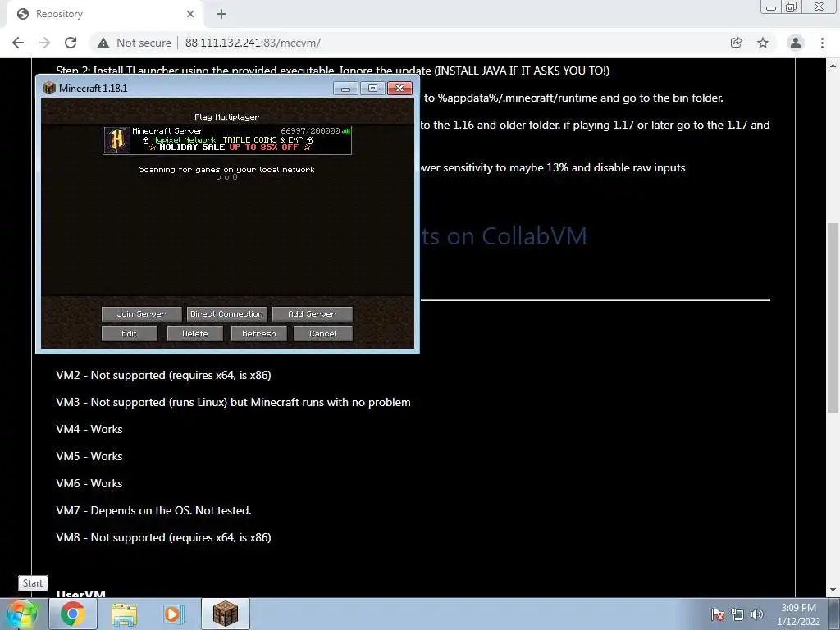The height and width of the screenshot is (630, 840).
Task: Click the page scrollbar down arrow
Action: point(833,590)
